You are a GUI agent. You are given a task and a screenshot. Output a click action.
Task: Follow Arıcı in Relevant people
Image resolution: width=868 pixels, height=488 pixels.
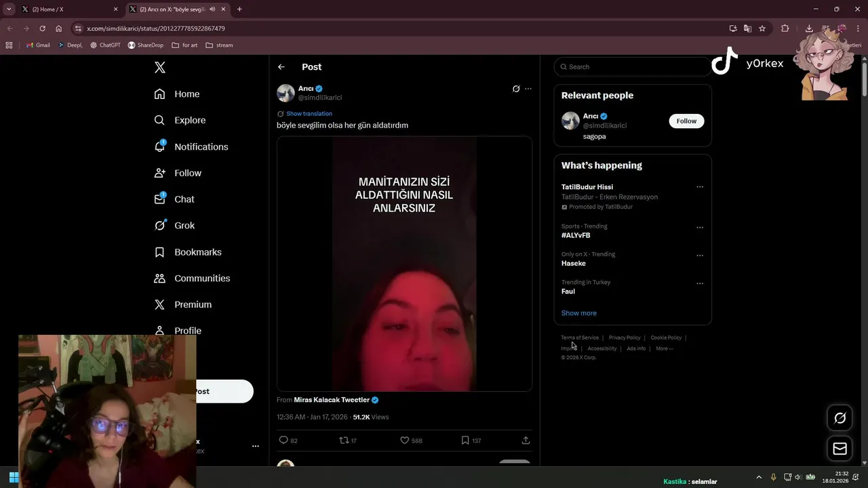pyautogui.click(x=686, y=121)
